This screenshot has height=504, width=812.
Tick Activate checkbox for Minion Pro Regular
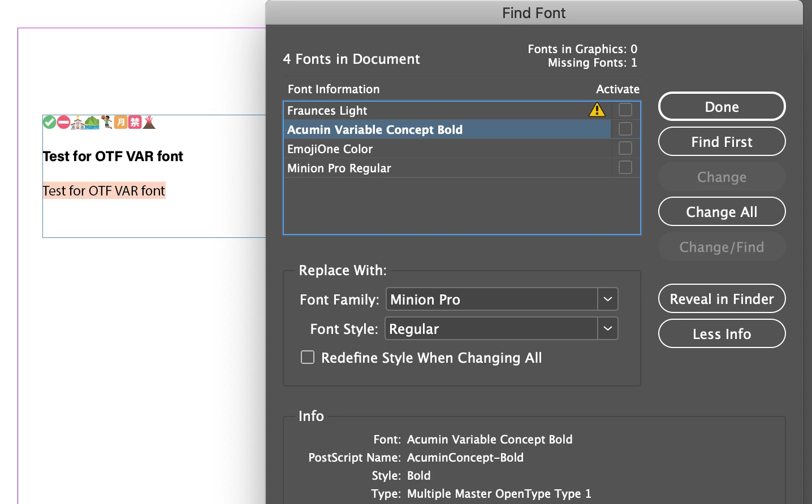[625, 167]
